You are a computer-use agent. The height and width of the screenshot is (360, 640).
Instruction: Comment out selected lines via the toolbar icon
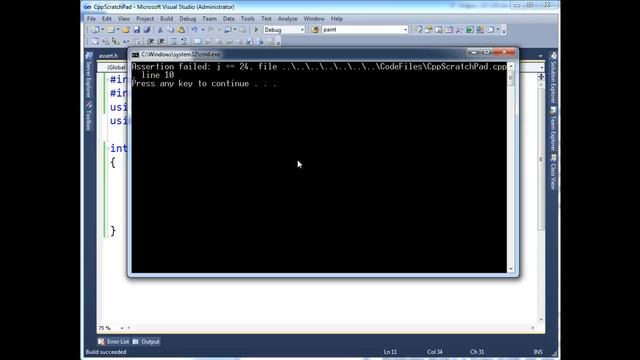click(x=174, y=41)
